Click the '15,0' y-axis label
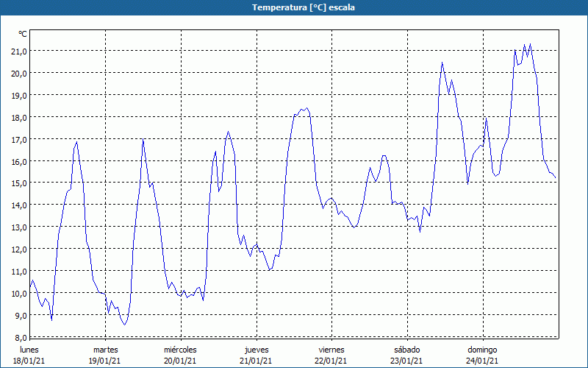Viewport: 588px width, 368px height. (x=19, y=183)
